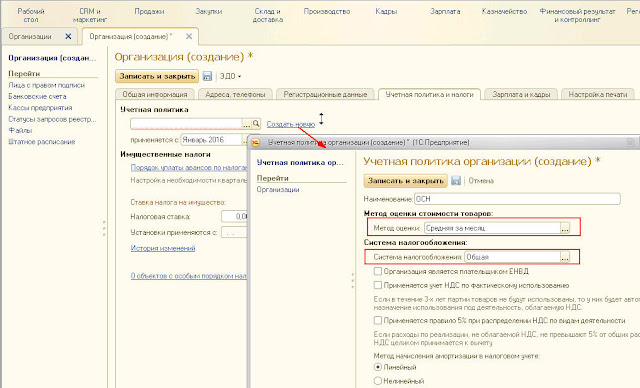
Task: Click the splitter handle between the side panel and the form
Action: coord(104,228)
